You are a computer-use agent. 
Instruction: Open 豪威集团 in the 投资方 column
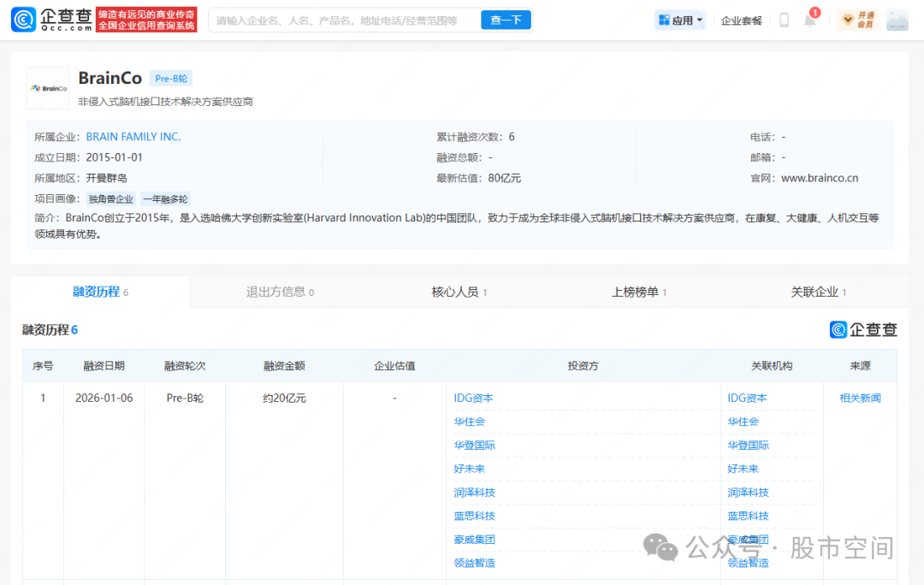click(x=474, y=539)
